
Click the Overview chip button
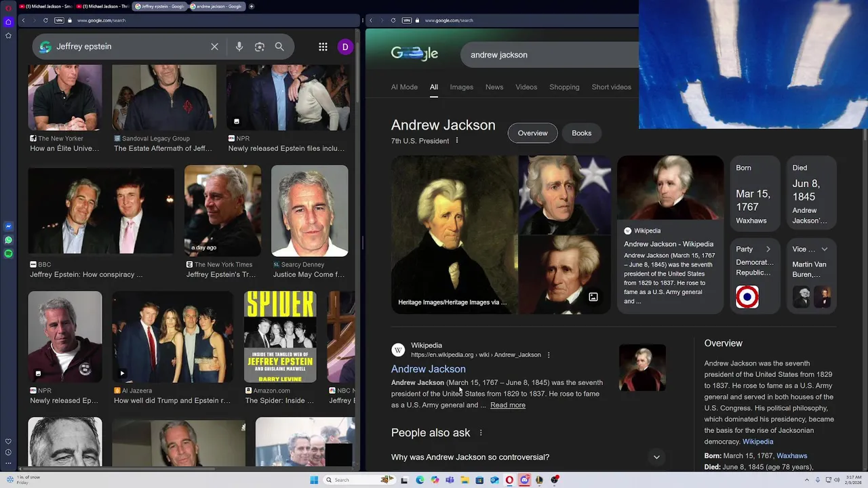click(532, 133)
